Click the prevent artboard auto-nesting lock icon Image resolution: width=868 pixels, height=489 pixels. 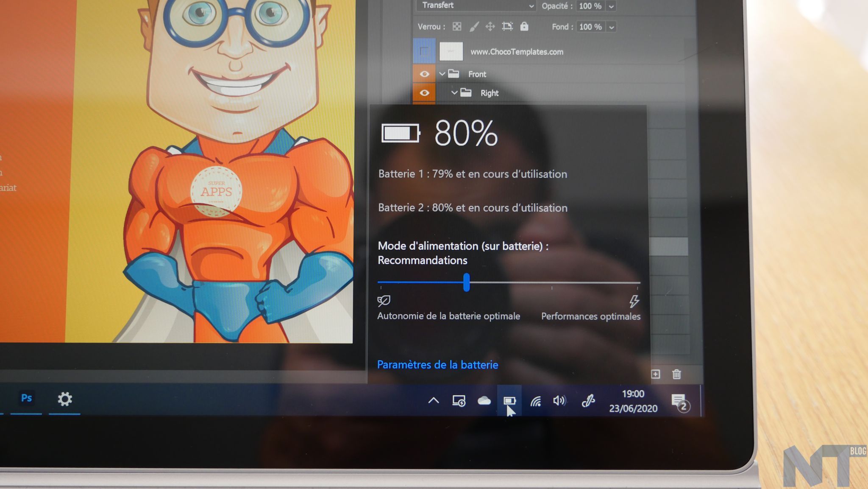point(507,27)
